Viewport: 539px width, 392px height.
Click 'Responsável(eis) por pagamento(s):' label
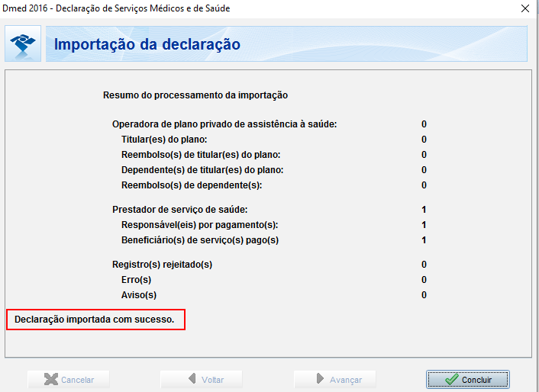(200, 225)
